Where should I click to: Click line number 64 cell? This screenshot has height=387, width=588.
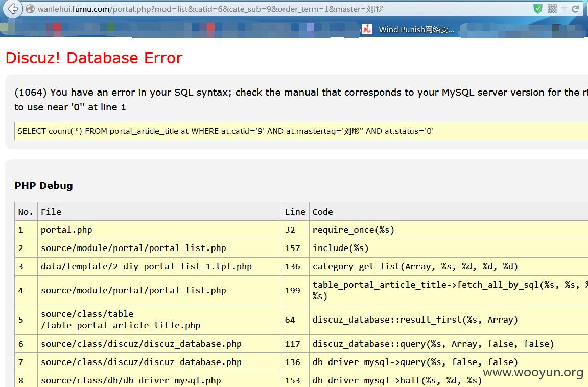point(295,320)
